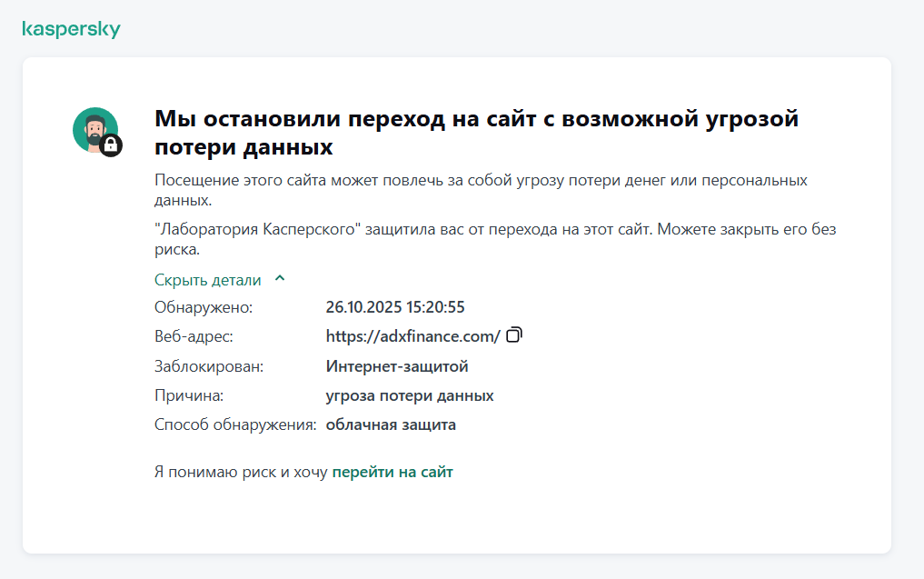Click the 'Веб-адрес:' label
The image size is (924, 579).
194,336
